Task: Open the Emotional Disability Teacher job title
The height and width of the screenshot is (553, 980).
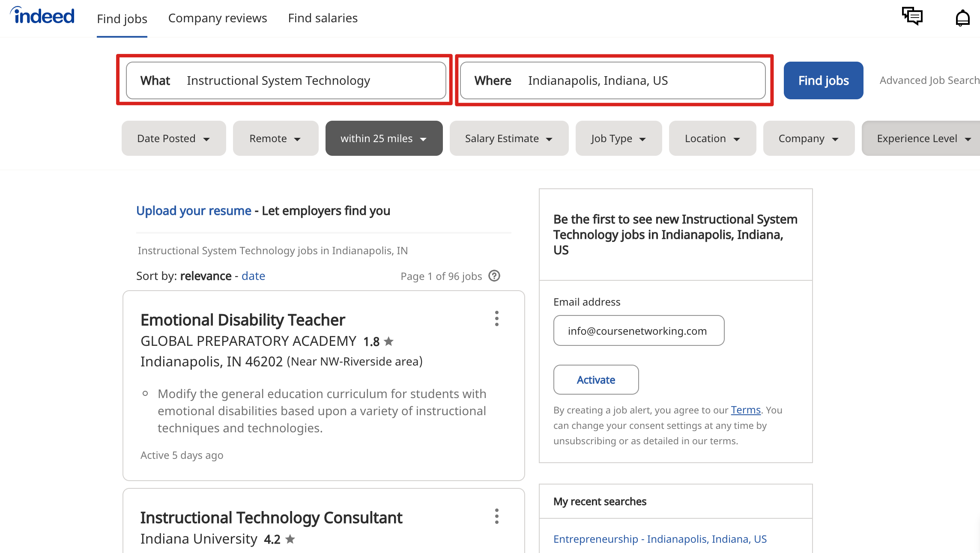Action: (x=242, y=320)
